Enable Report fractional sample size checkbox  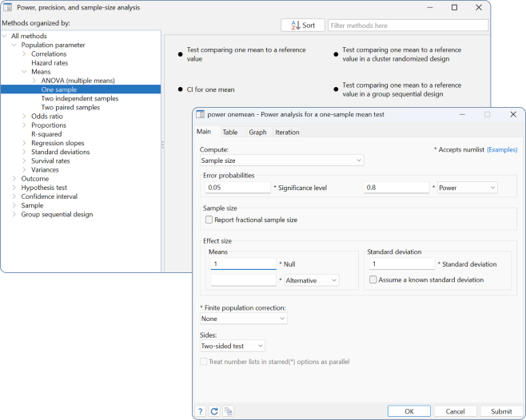coord(209,220)
